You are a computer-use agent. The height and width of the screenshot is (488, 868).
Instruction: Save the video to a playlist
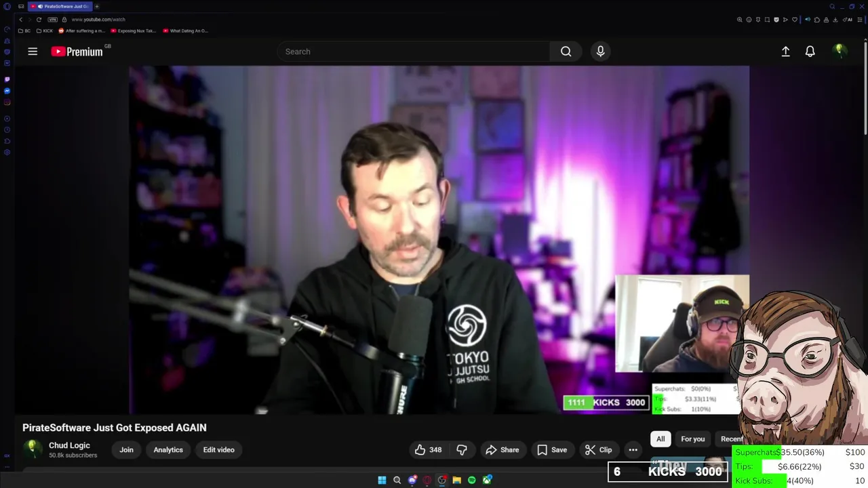click(x=552, y=450)
